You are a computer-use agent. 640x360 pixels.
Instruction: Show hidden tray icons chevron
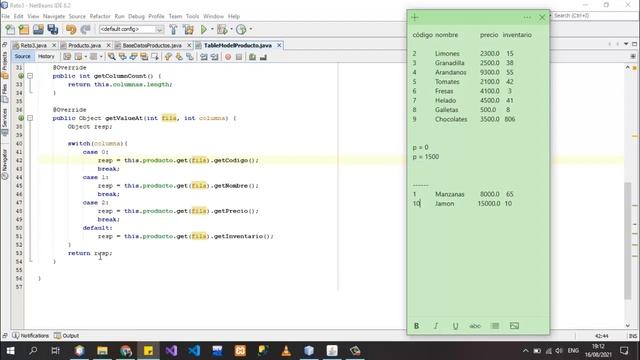tap(525, 351)
